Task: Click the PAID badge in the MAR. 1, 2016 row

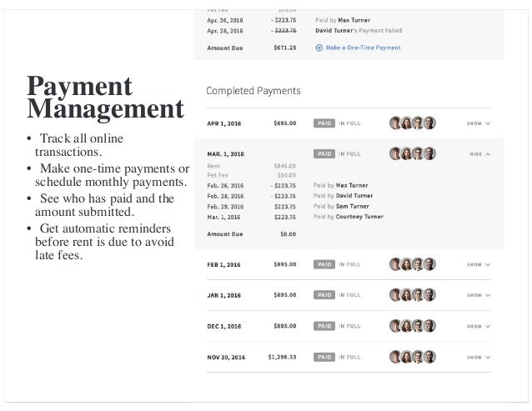Action: (x=324, y=153)
